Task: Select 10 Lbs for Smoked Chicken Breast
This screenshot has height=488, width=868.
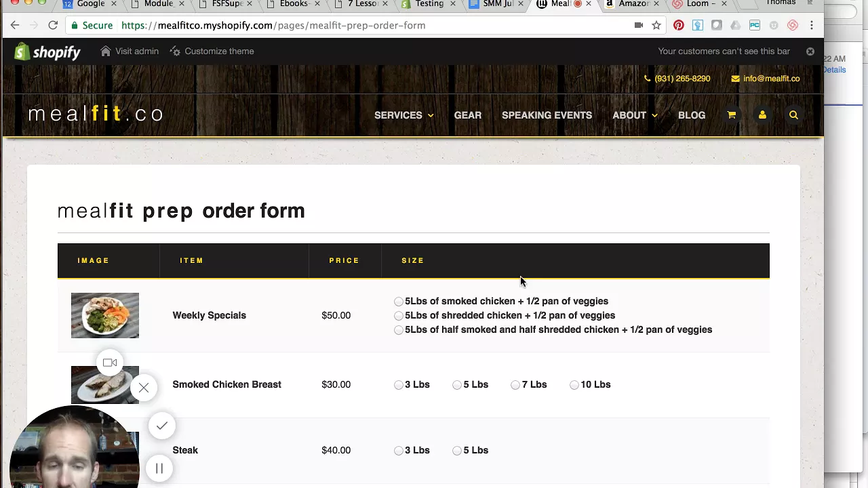Action: tap(574, 385)
